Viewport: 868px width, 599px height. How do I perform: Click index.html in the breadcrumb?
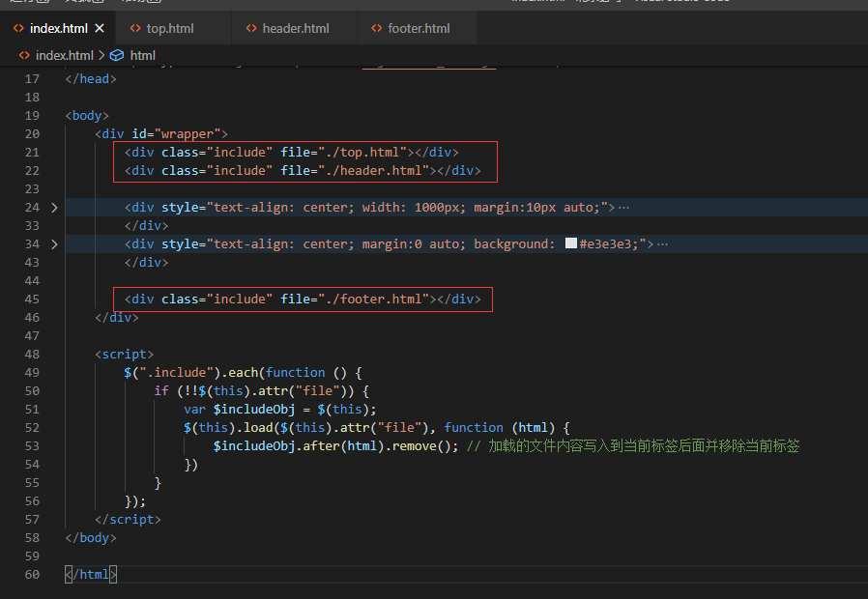click(64, 55)
